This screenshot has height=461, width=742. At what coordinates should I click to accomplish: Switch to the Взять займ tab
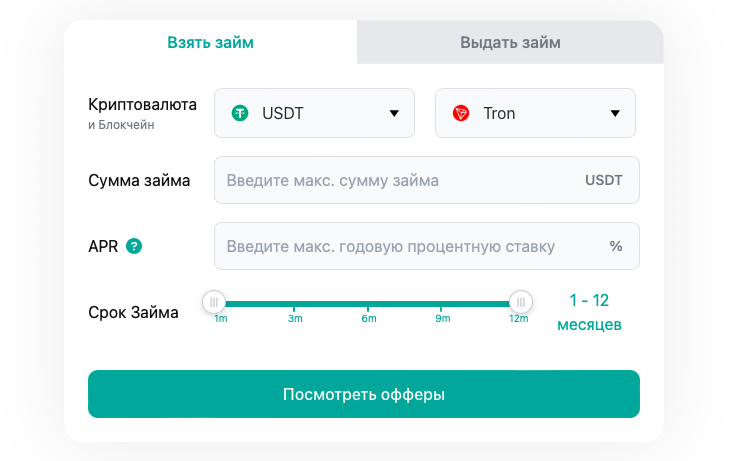(210, 42)
